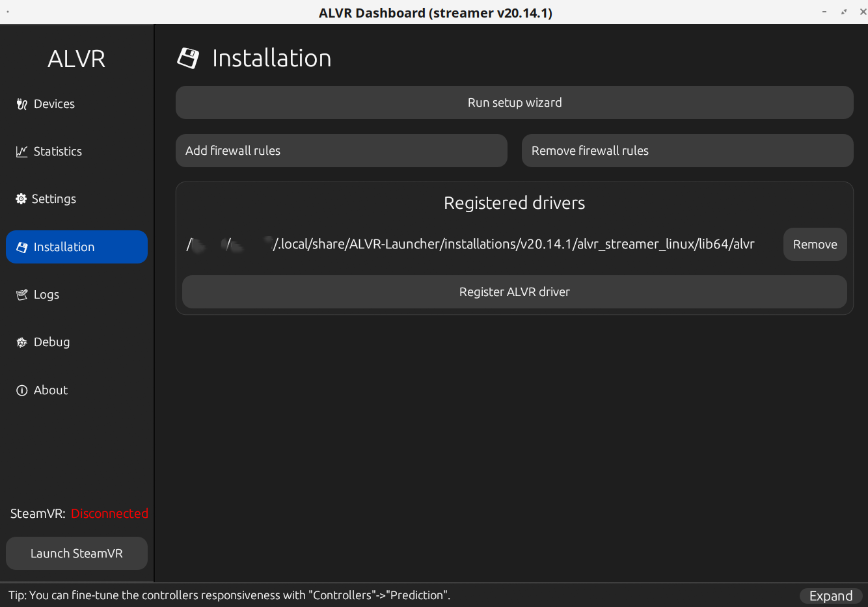This screenshot has height=607, width=868.
Task: Run the setup wizard
Action: [x=515, y=103]
